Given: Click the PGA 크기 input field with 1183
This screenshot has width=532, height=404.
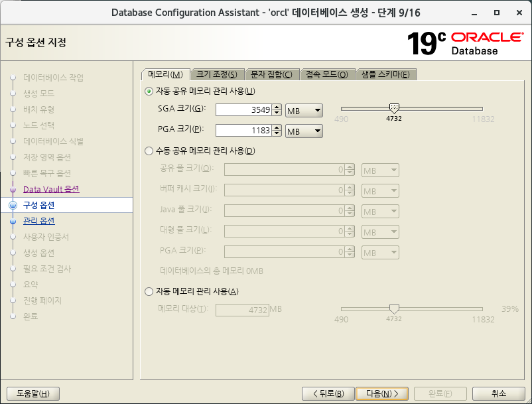Looking at the screenshot, I should [243, 131].
